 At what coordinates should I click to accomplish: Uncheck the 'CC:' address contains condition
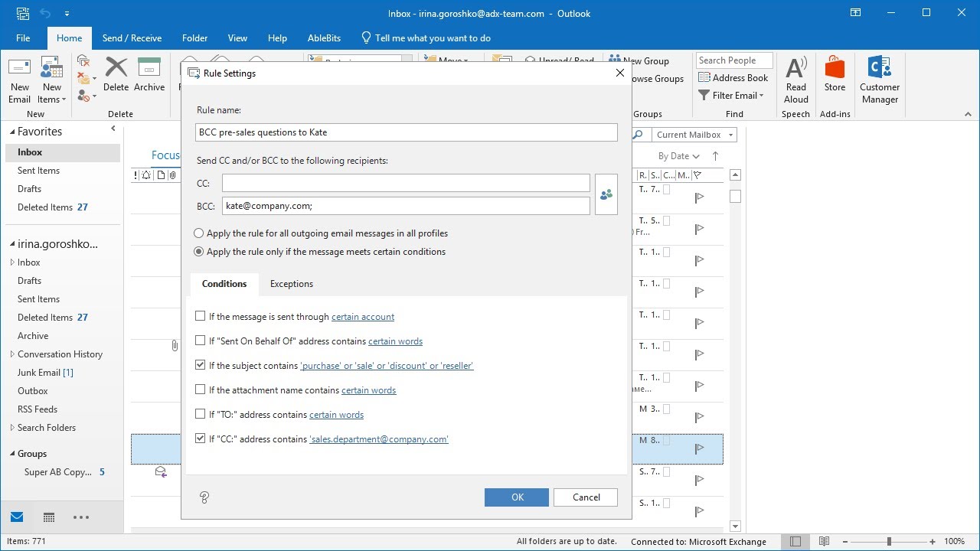(x=201, y=439)
